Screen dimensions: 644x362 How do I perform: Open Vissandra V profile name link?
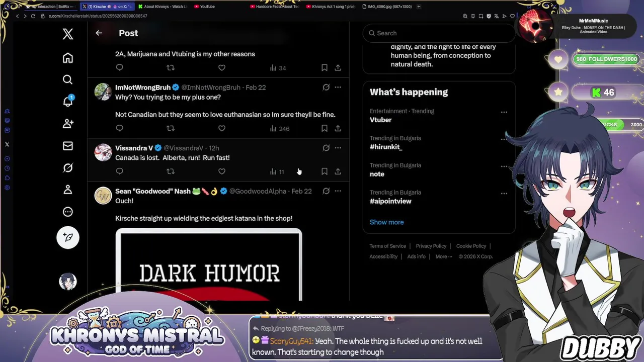[134, 148]
